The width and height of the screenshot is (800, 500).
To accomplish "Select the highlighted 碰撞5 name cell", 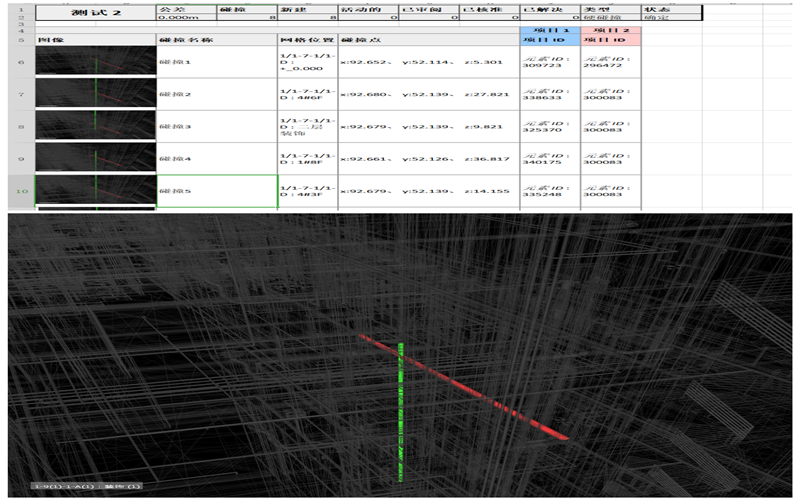I will click(x=217, y=191).
